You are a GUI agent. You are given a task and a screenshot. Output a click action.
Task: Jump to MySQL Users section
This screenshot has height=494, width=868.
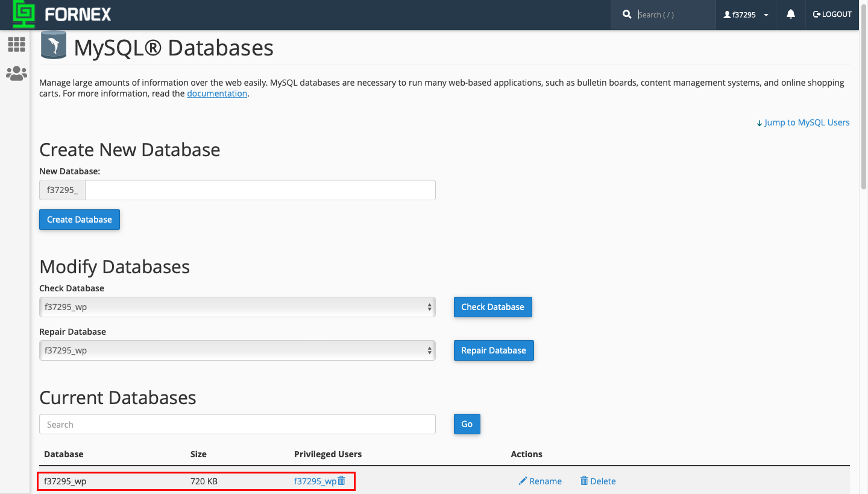[x=803, y=122]
